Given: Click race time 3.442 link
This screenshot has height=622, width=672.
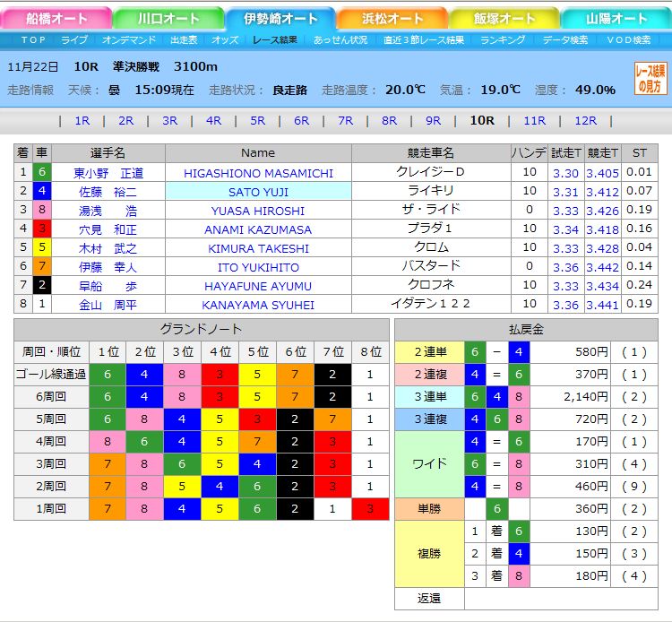Looking at the screenshot, I should (603, 267).
